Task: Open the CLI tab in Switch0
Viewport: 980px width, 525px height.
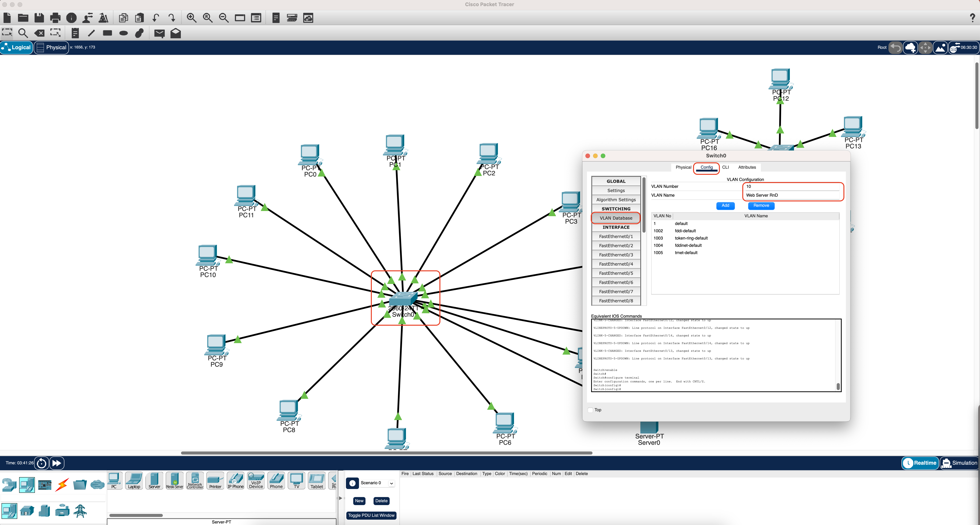Action: 725,167
